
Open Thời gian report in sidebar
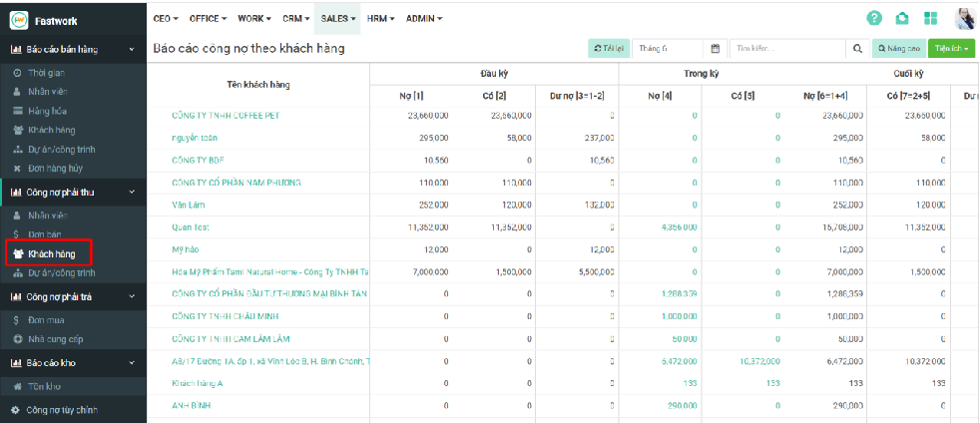coord(47,74)
